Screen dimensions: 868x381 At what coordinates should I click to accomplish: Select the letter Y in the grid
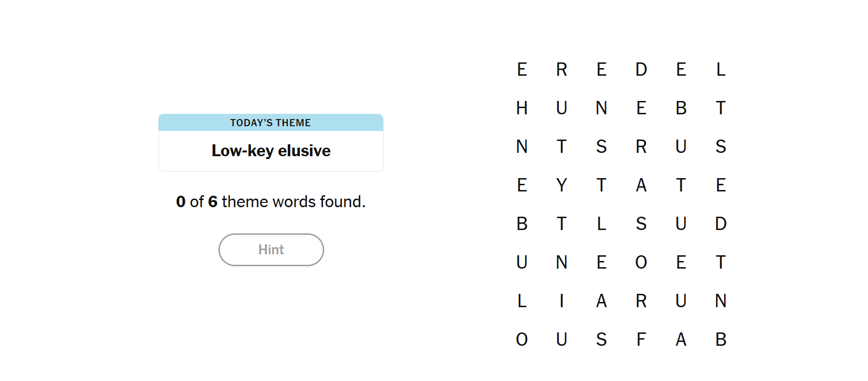pyautogui.click(x=562, y=185)
